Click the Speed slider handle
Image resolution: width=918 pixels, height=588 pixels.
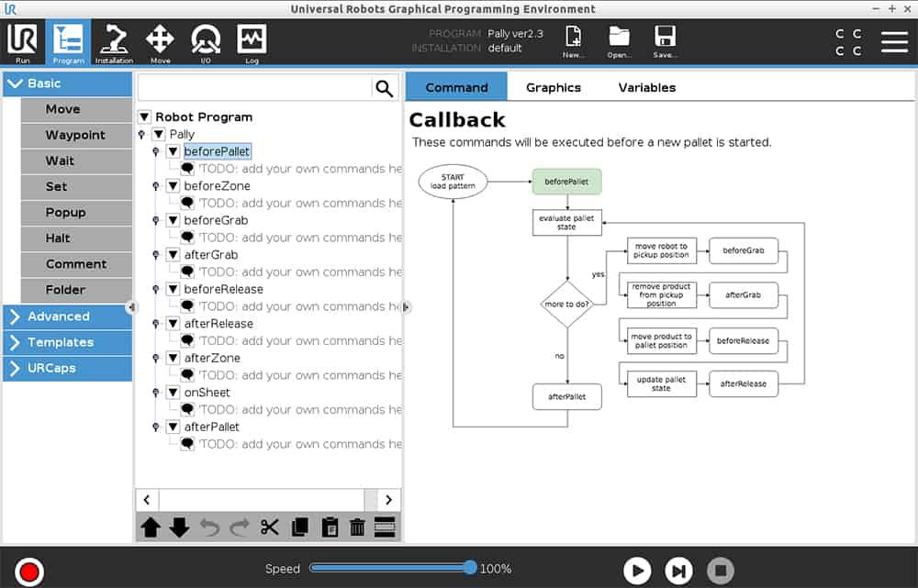coord(469,567)
